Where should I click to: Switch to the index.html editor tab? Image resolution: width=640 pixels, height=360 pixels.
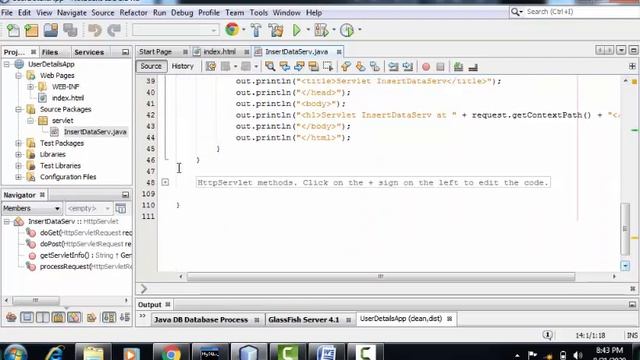click(220, 52)
